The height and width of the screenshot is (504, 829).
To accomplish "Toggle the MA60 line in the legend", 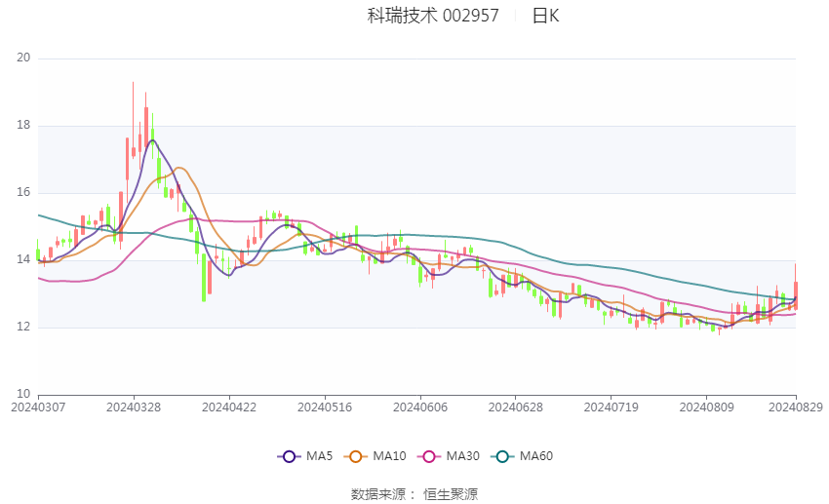I will click(522, 456).
